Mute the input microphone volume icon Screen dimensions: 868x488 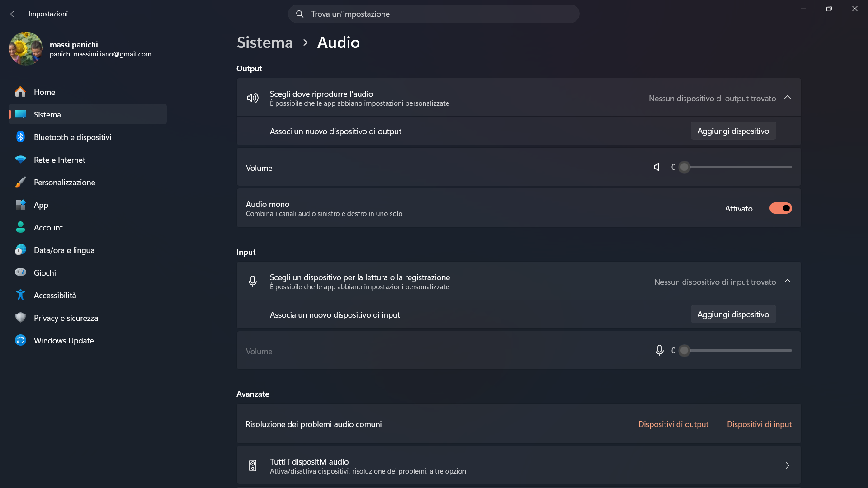tap(660, 351)
